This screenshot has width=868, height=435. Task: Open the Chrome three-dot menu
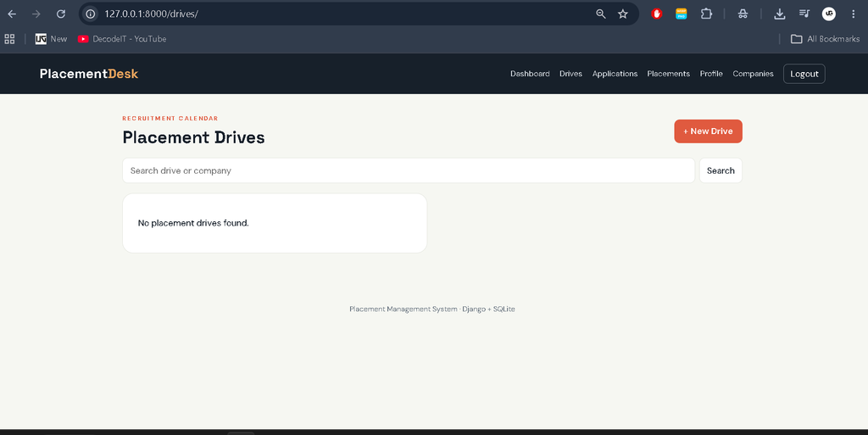pyautogui.click(x=853, y=14)
